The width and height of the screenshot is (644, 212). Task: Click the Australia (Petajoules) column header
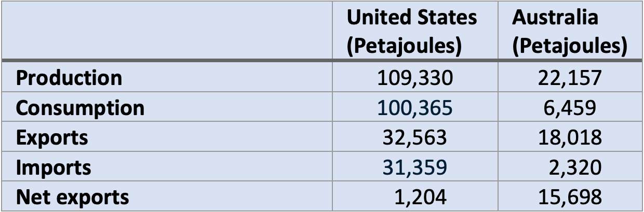click(x=568, y=32)
